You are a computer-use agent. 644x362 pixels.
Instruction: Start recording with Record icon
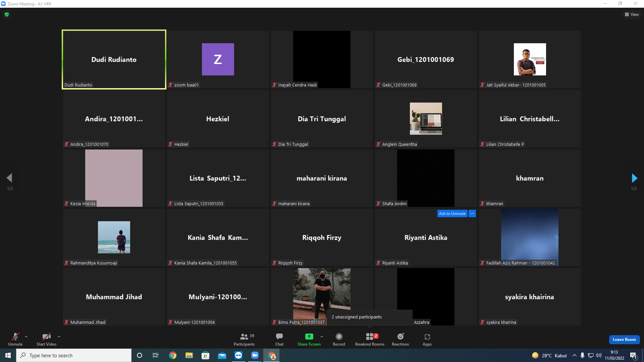pyautogui.click(x=339, y=337)
